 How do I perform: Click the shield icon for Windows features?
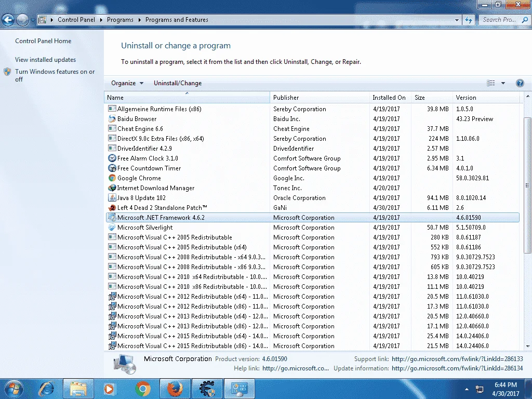click(x=7, y=72)
